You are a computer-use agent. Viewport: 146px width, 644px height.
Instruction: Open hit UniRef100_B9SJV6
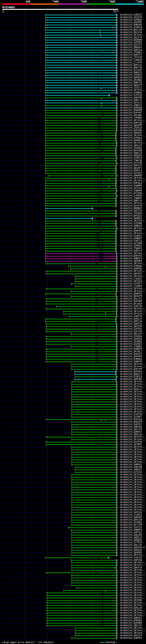[x=131, y=30]
